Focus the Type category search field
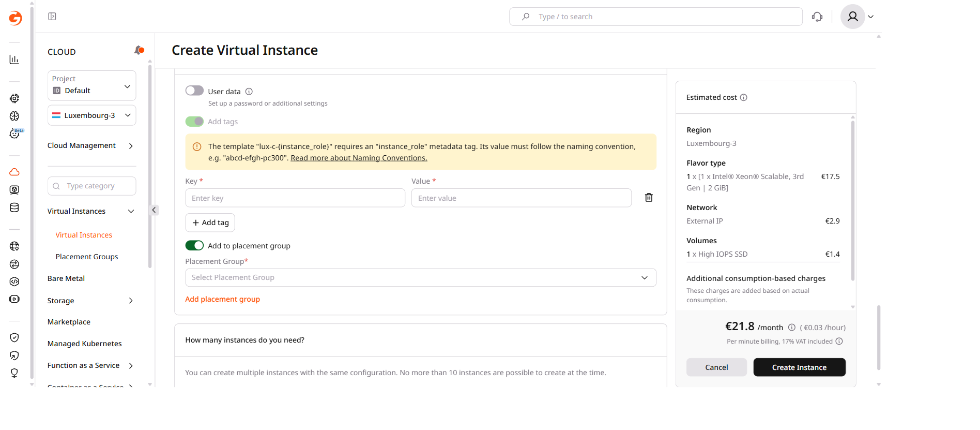 coord(92,186)
